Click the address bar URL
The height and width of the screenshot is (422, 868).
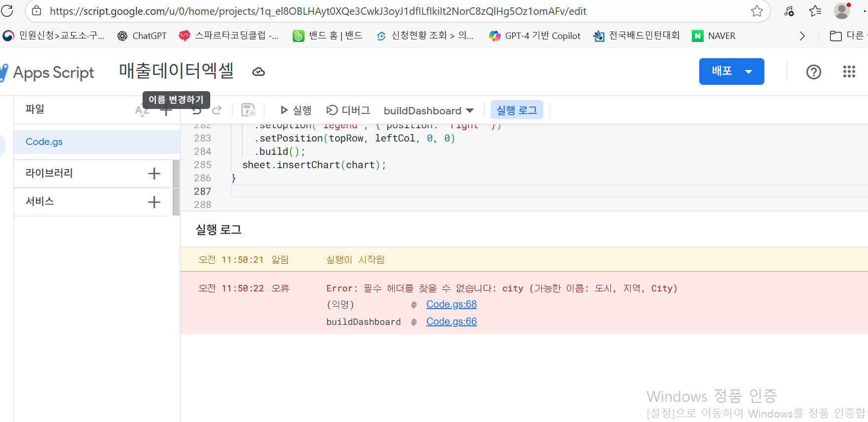point(318,11)
